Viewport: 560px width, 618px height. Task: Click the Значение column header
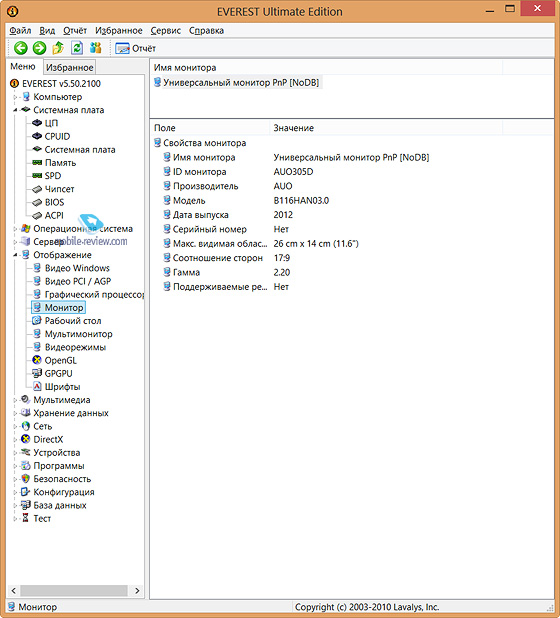point(386,128)
